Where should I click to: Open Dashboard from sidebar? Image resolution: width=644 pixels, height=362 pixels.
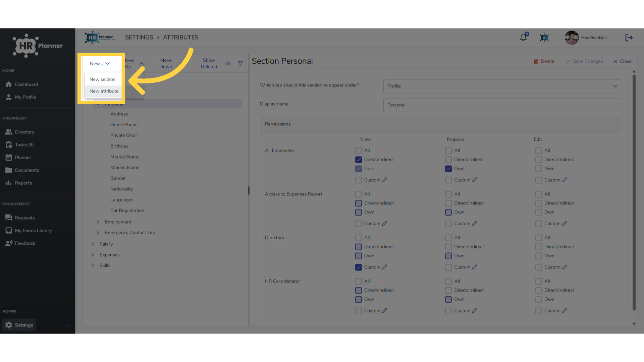[x=22, y=84]
